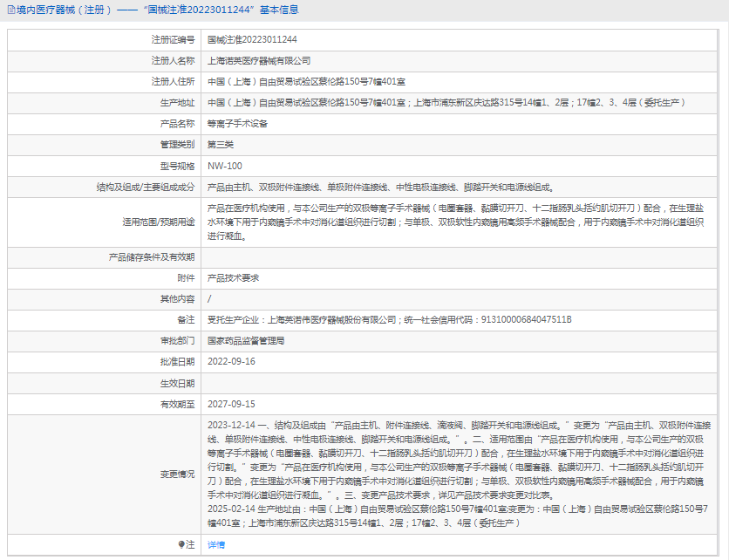Click the 批准日期 row label

coord(177,361)
